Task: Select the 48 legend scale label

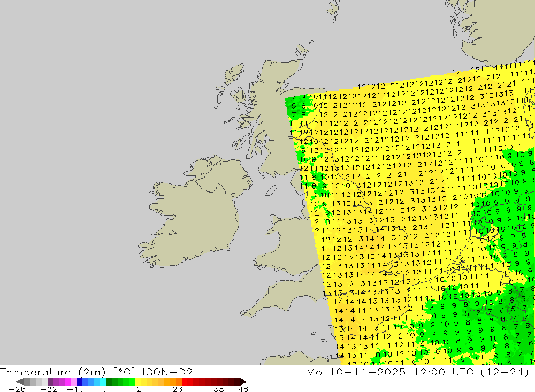Action: pos(243,389)
